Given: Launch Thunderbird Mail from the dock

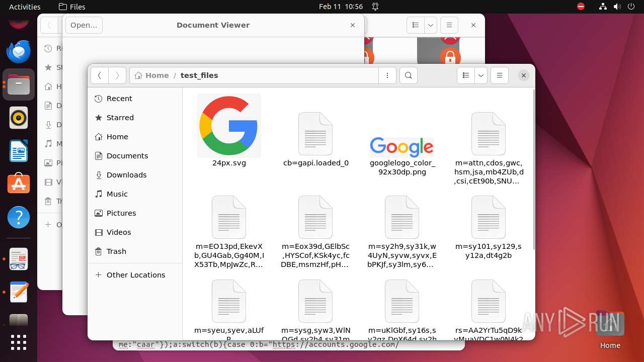Looking at the screenshot, I should 19,51.
